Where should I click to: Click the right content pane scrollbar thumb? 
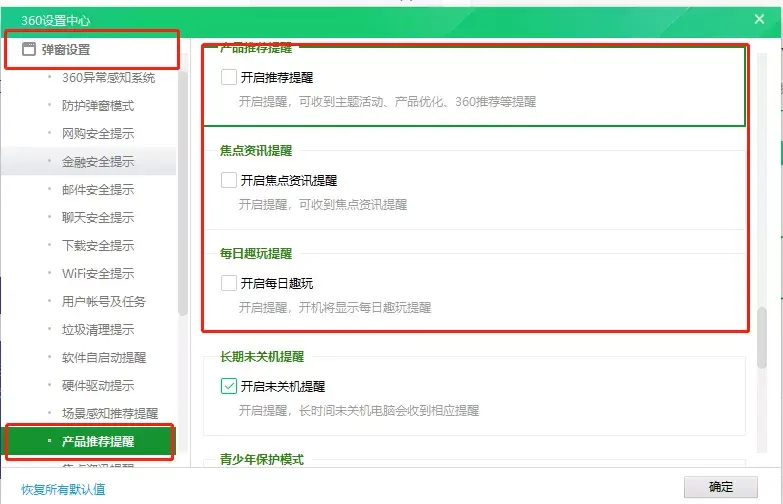point(762,338)
